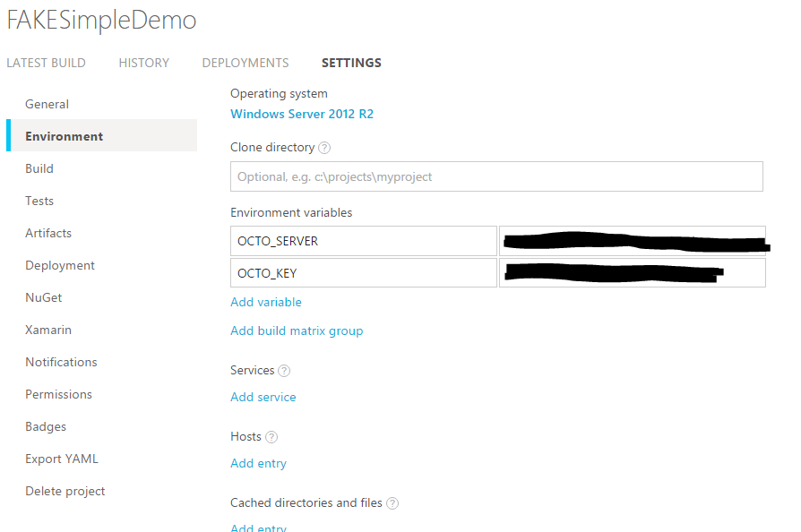
Task: Click Delete project in the sidebar
Action: tap(65, 491)
